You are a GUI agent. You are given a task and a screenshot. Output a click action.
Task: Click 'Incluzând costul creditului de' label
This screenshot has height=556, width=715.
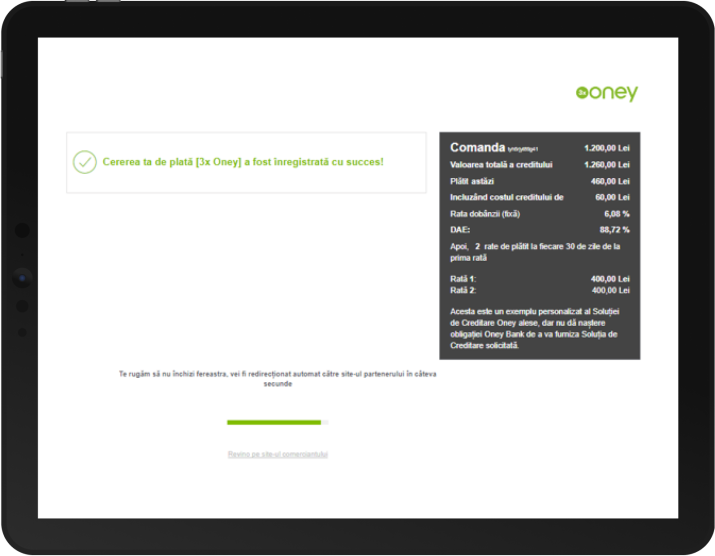(507, 197)
